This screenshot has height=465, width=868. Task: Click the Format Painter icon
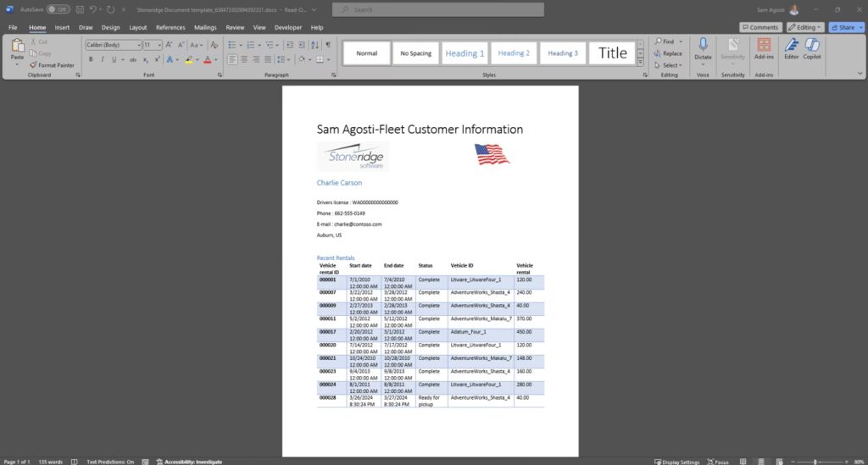click(x=33, y=65)
